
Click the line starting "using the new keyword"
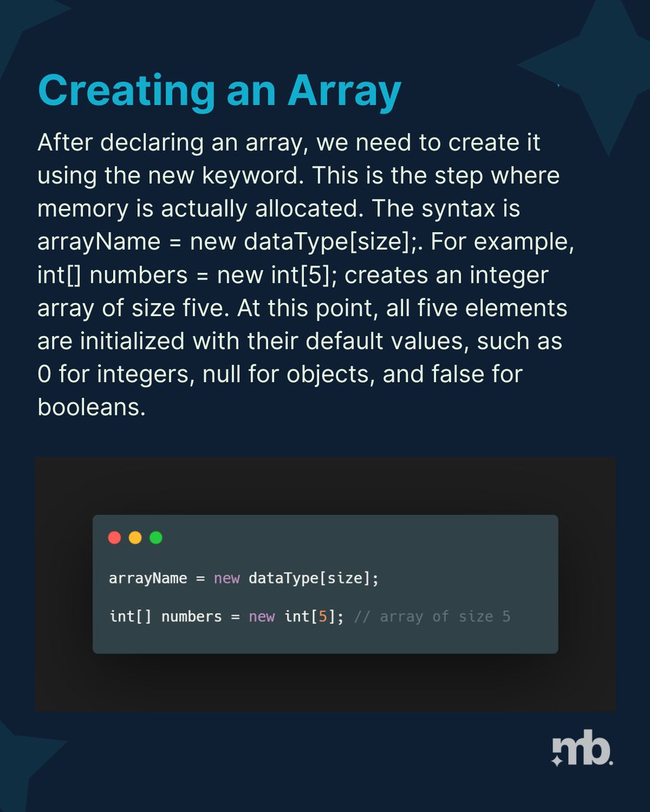[299, 176]
